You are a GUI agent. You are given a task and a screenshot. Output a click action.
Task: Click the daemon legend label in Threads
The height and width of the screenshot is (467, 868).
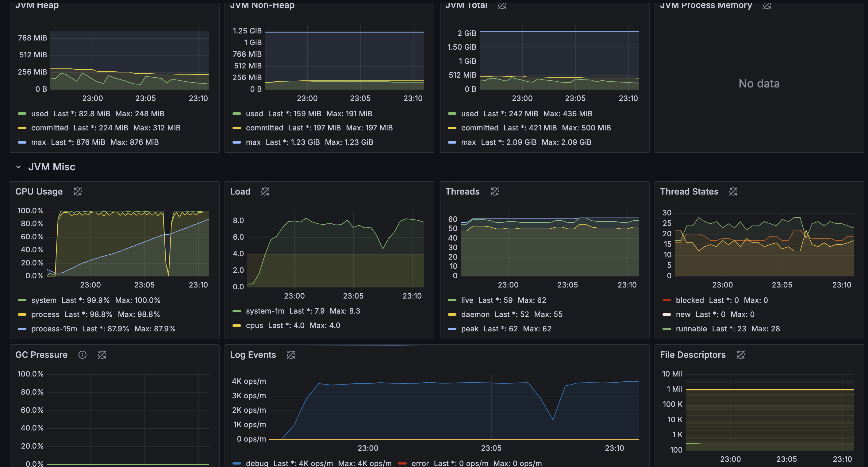(x=475, y=314)
